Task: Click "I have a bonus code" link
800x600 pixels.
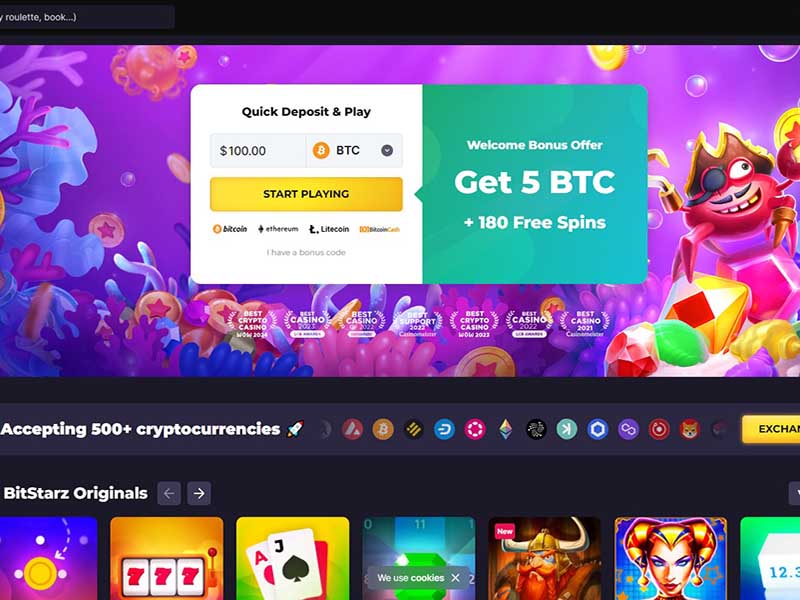Action: click(x=306, y=253)
